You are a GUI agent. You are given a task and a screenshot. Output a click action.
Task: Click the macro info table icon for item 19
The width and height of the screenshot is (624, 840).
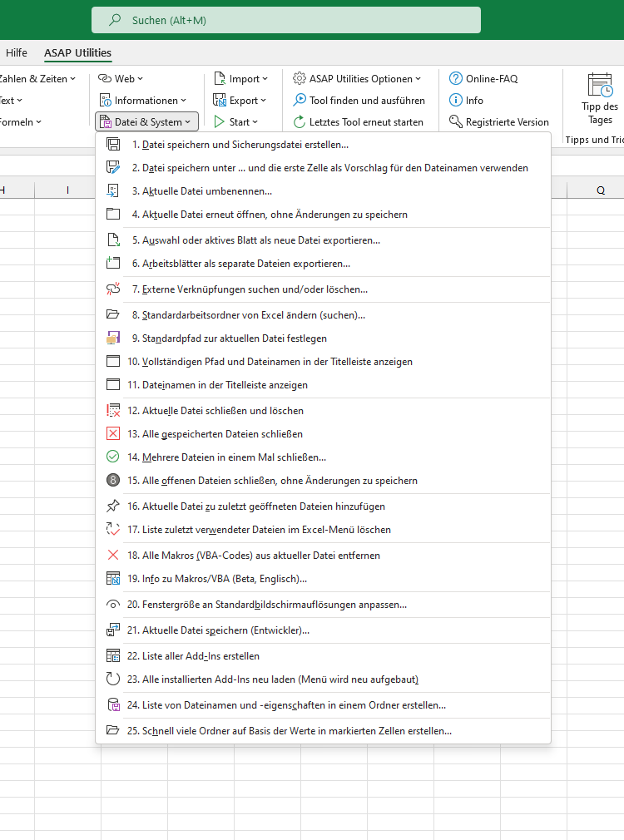113,579
